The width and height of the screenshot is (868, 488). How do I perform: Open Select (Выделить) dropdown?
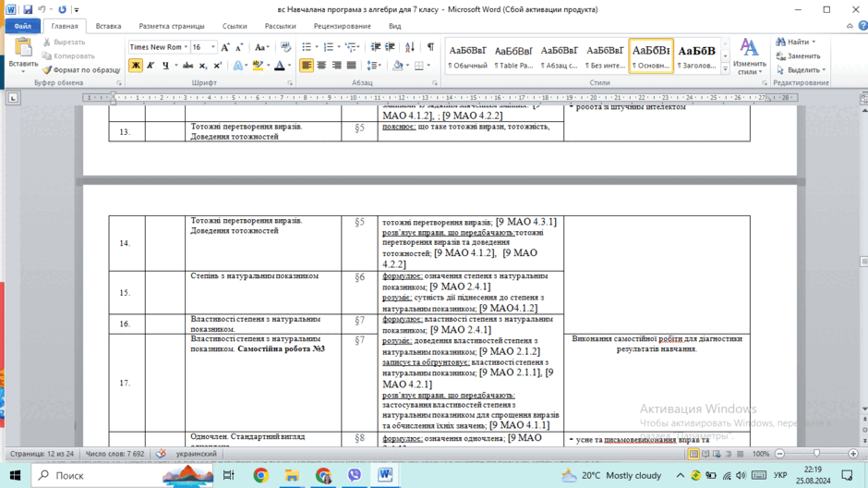tap(801, 70)
